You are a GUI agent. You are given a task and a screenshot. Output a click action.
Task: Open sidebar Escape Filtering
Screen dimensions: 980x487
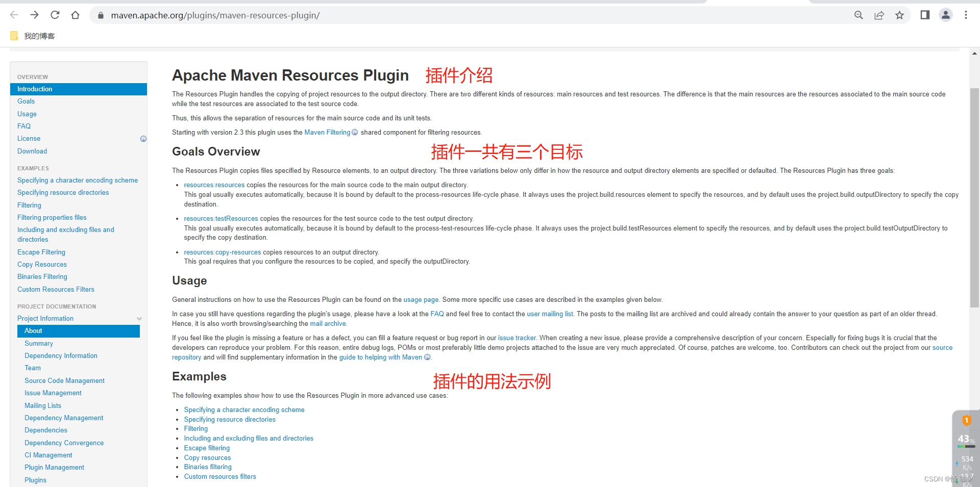(41, 252)
